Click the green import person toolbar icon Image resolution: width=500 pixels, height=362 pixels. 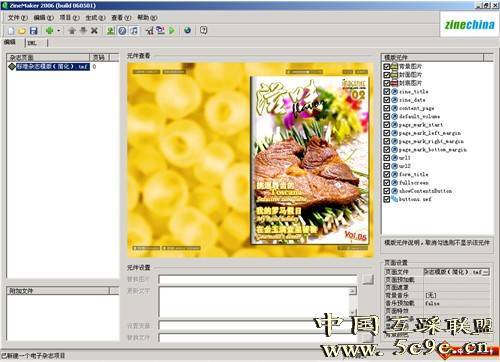[110, 31]
